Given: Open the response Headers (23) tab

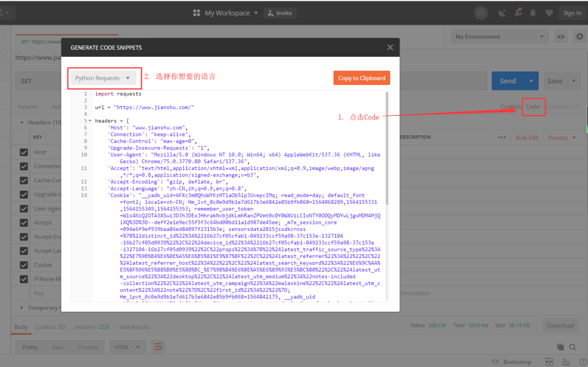Looking at the screenshot, I should (92, 327).
